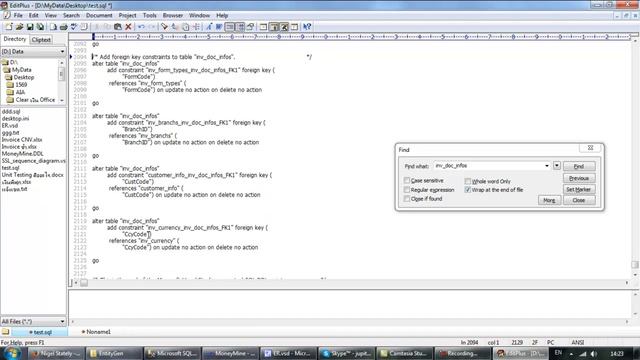Undo the last edit via toolbar
Image resolution: width=640 pixels, height=360 pixels.
[141, 27]
